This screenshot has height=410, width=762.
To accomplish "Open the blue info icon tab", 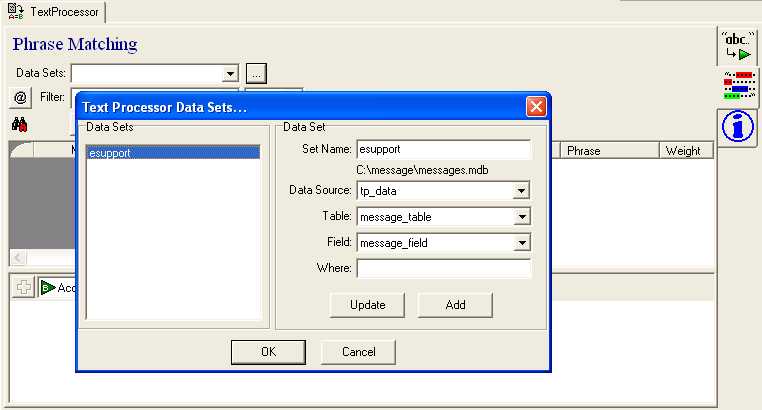I will coord(736,127).
